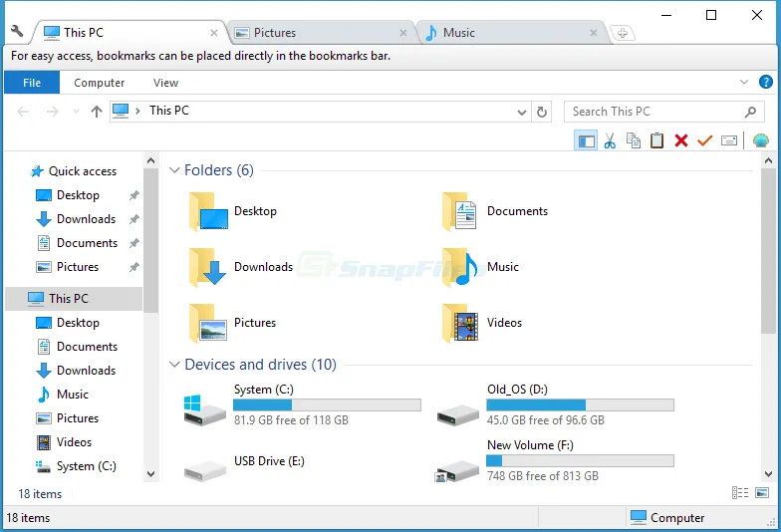Close the Pictures tab
This screenshot has height=532, width=781.
[x=402, y=33]
